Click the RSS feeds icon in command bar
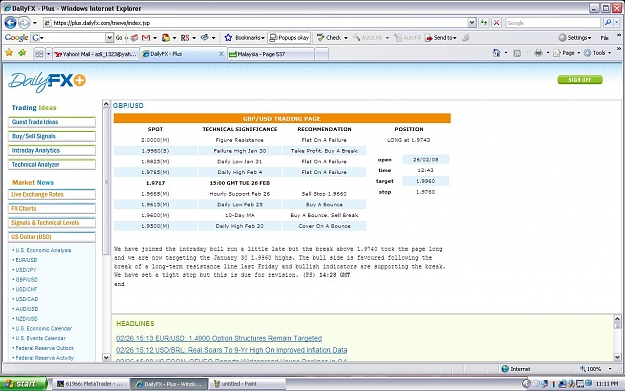This screenshot has width=625, height=391. coord(517,53)
